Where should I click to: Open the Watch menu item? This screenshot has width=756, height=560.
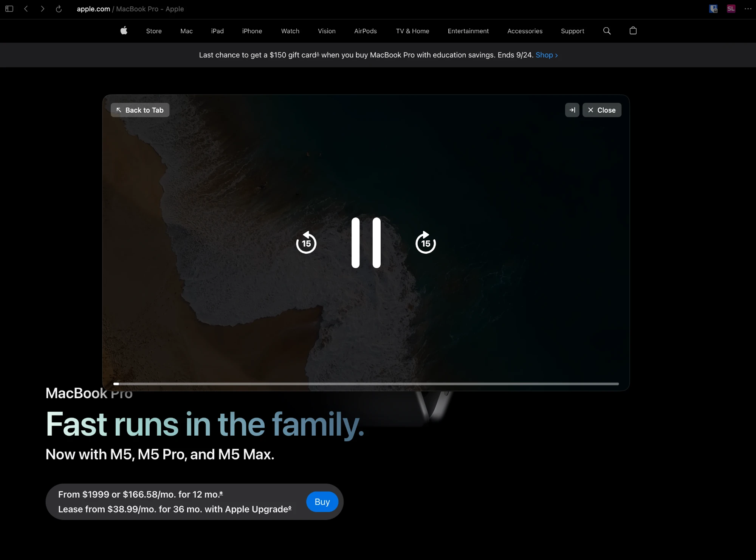[290, 31]
